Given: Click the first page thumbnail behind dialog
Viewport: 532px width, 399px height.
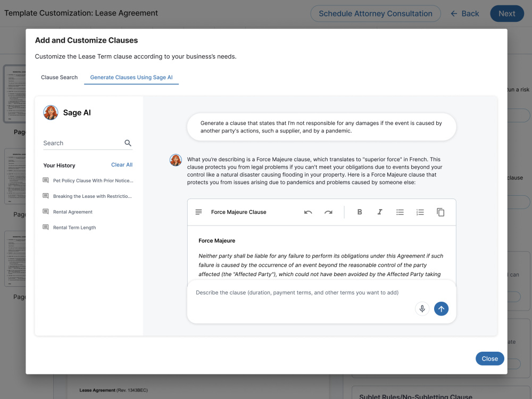Looking at the screenshot, I should (14, 94).
